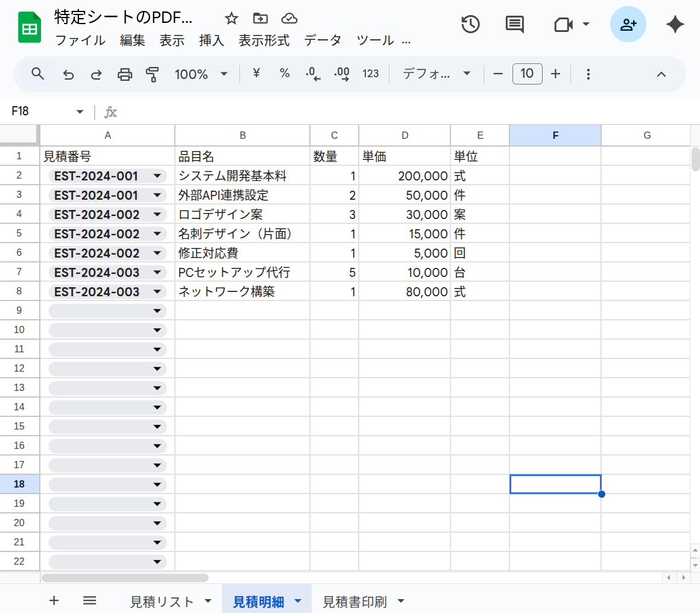Select the 単価 header cell
Viewport: 700px width, 613px height.
pos(405,156)
